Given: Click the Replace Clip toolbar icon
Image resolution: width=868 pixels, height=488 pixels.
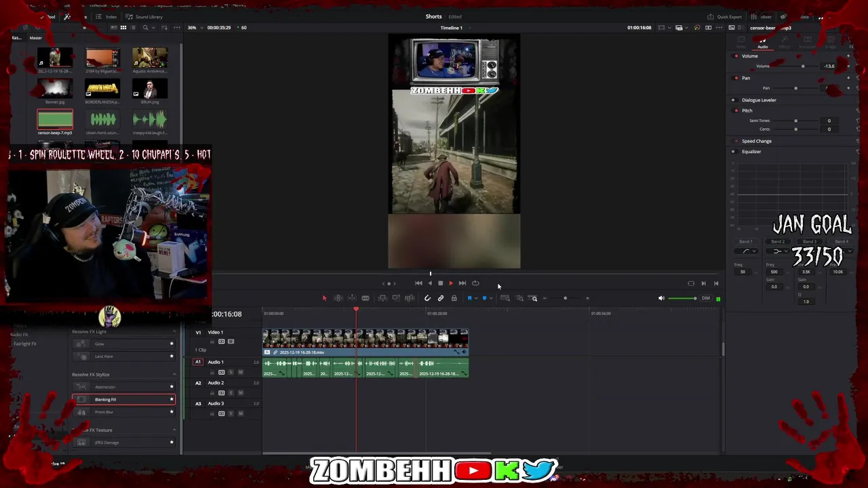Looking at the screenshot, I should tap(409, 298).
